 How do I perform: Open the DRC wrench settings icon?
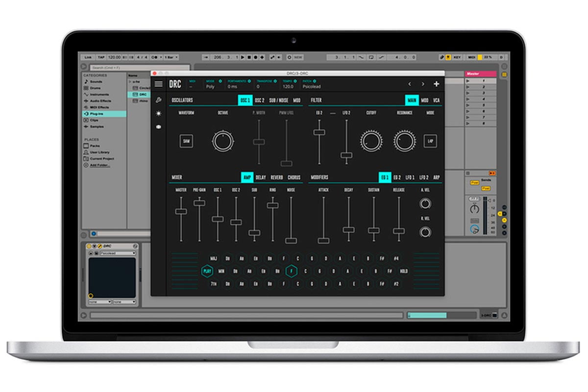158,100
